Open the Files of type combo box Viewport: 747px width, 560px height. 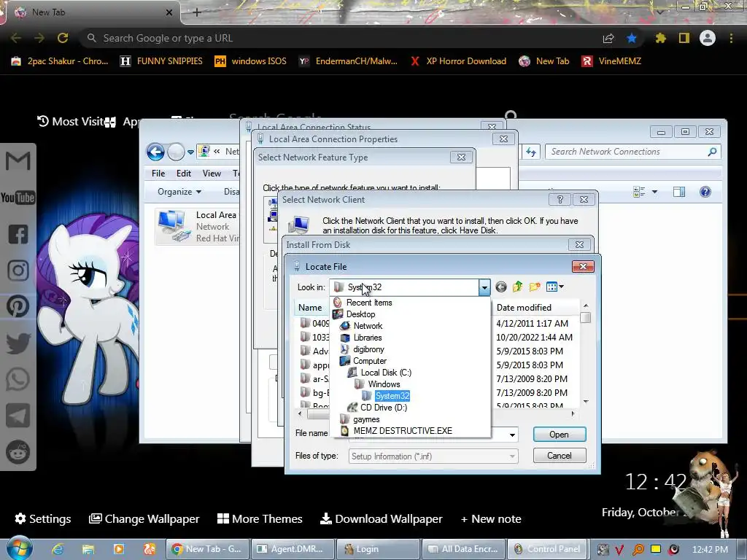click(433, 456)
